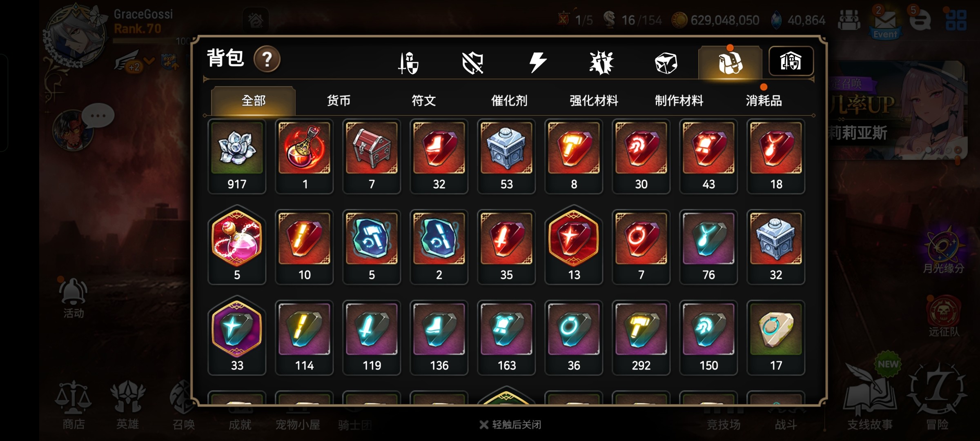Image resolution: width=980 pixels, height=441 pixels.
Task: Switch to the 货币 tab
Action: tap(339, 100)
